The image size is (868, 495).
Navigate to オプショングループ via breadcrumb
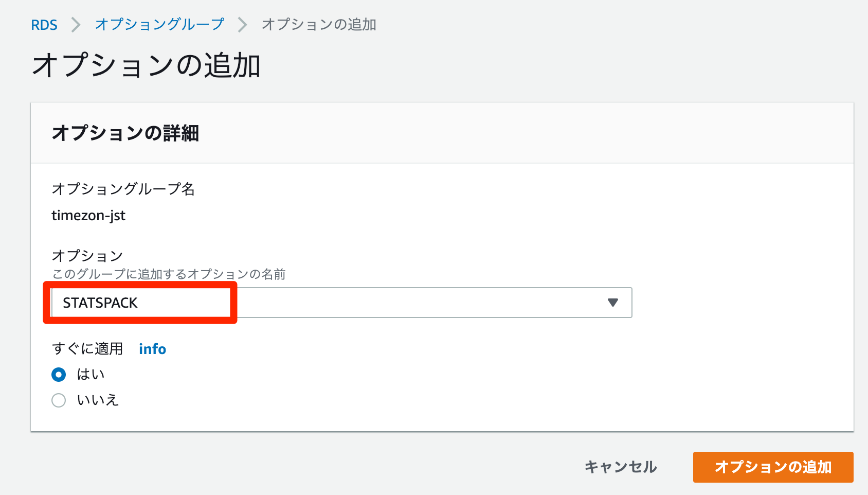tap(158, 24)
